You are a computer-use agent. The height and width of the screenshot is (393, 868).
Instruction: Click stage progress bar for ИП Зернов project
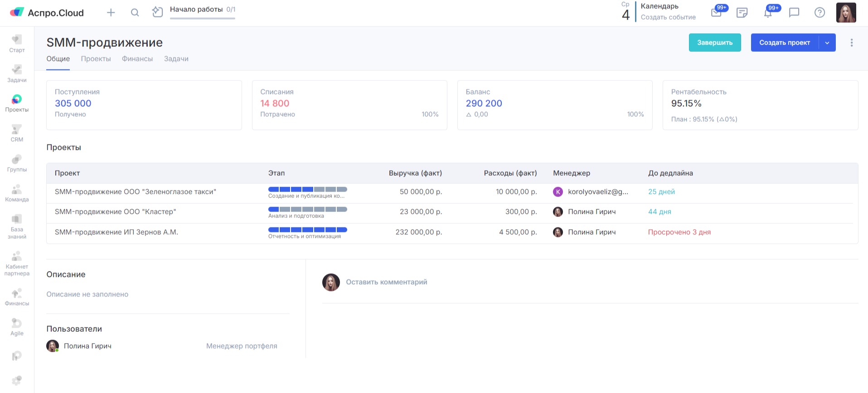click(307, 230)
